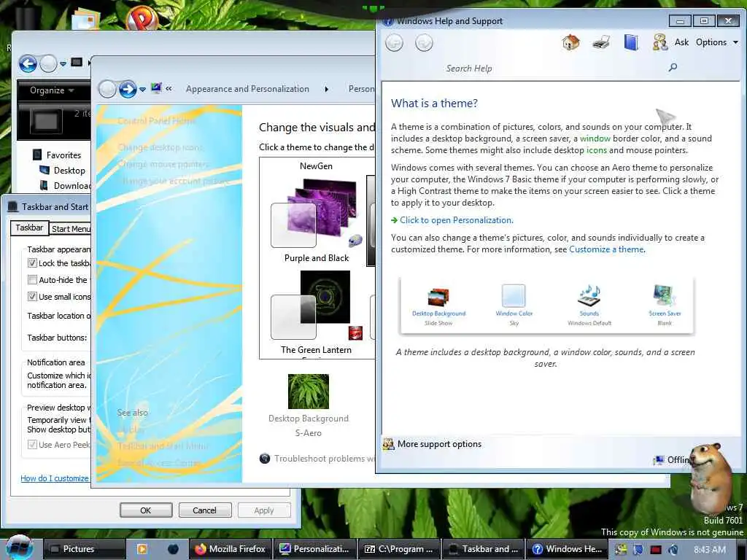The image size is (747, 560).
Task: Click More support options icon
Action: 389,444
